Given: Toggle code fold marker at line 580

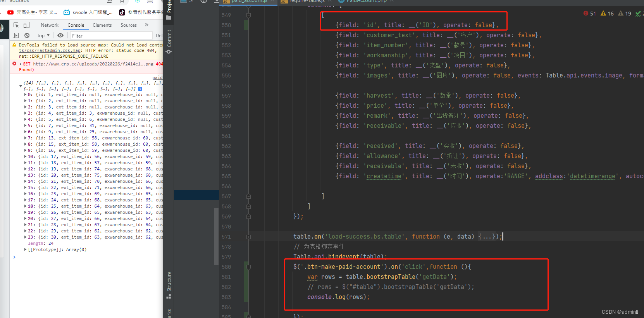Looking at the screenshot, I should [x=248, y=267].
